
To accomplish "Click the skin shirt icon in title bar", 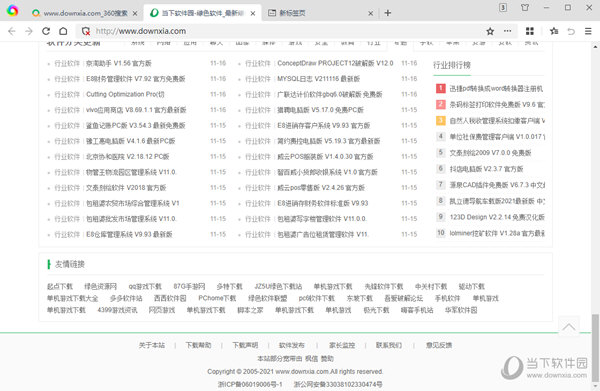I will pyautogui.click(x=525, y=7).
